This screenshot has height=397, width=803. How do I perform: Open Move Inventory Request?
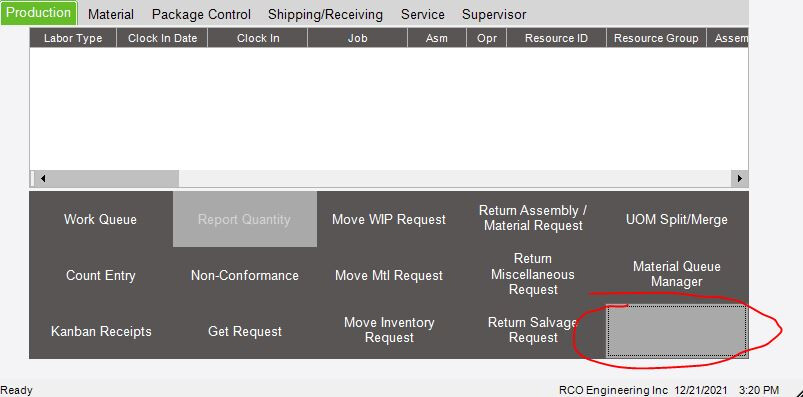coord(389,330)
